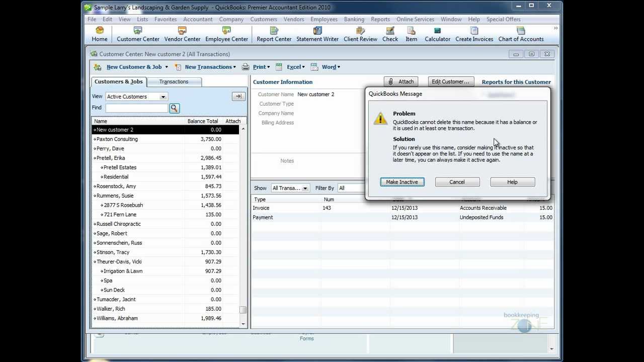
Task: Select Stinson, Tracy customer
Action: point(166,252)
